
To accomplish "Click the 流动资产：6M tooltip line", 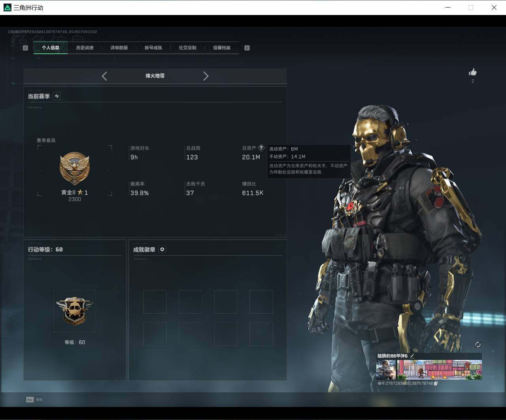I will click(x=283, y=149).
